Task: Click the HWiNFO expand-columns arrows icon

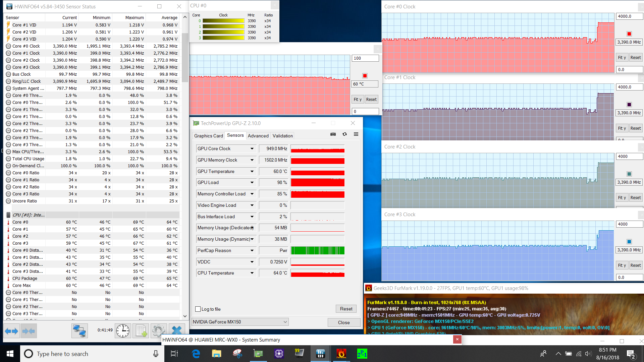Action: point(11,331)
